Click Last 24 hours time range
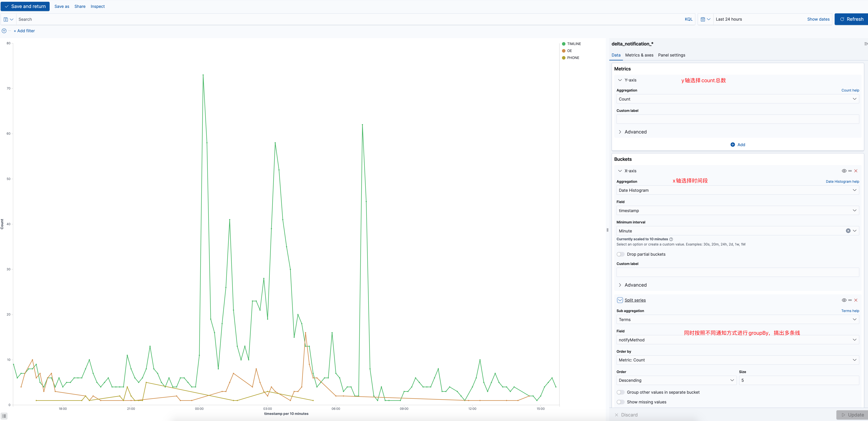The height and width of the screenshot is (421, 868). tap(729, 19)
